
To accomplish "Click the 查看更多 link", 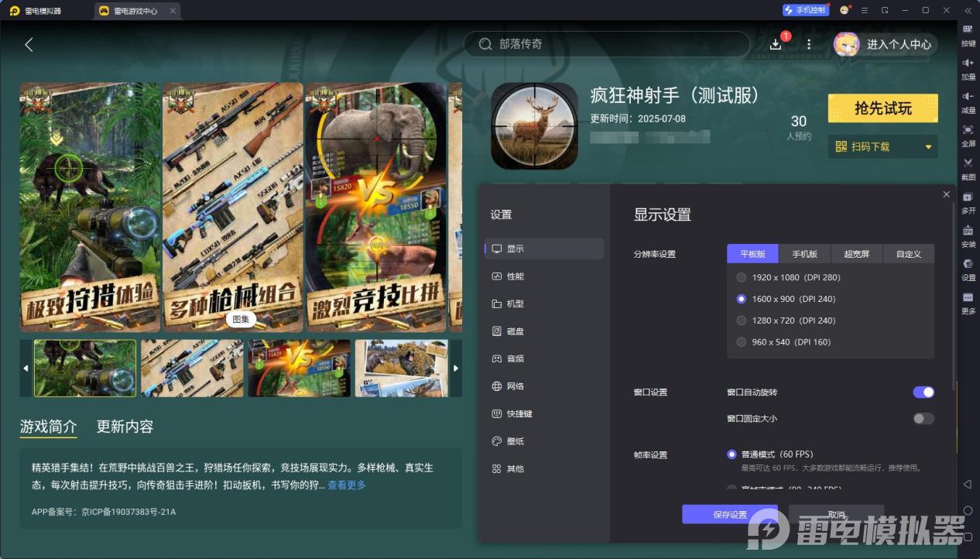I will tap(347, 485).
